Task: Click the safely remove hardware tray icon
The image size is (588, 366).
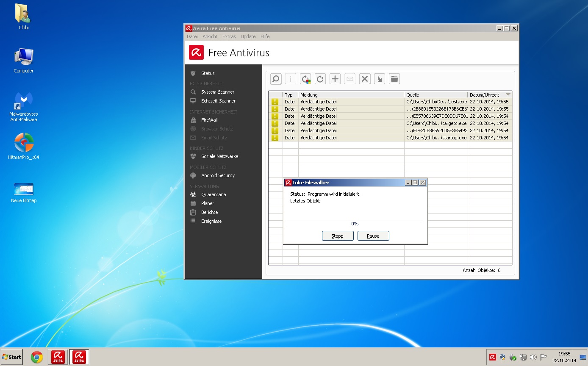Action: tap(513, 357)
